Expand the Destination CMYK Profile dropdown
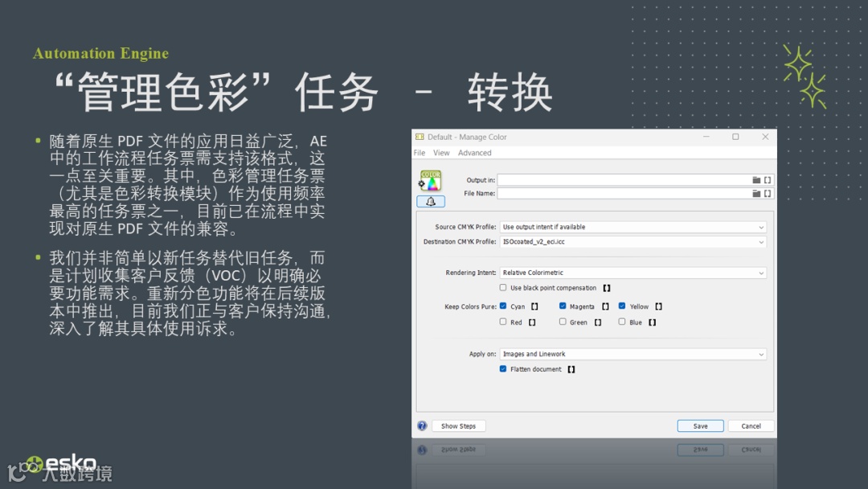 633,242
